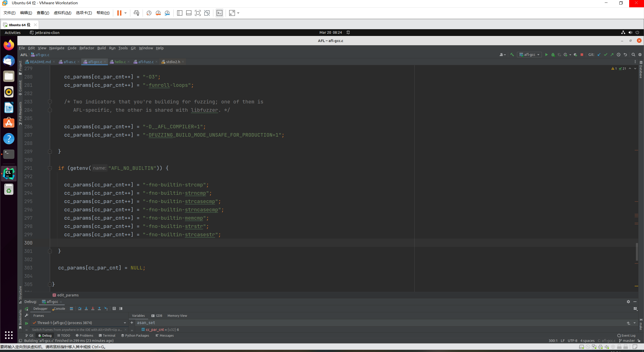Click Show Execution Point icon
This screenshot has height=352, width=644.
[x=71, y=308]
